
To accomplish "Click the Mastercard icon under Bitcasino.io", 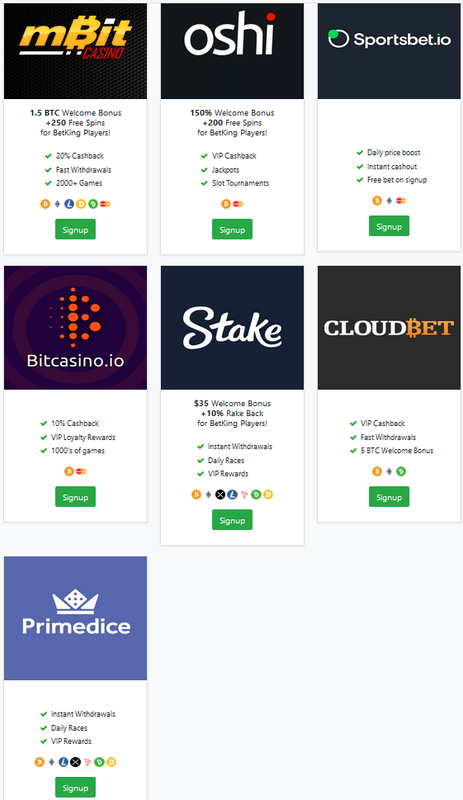I will (x=81, y=471).
